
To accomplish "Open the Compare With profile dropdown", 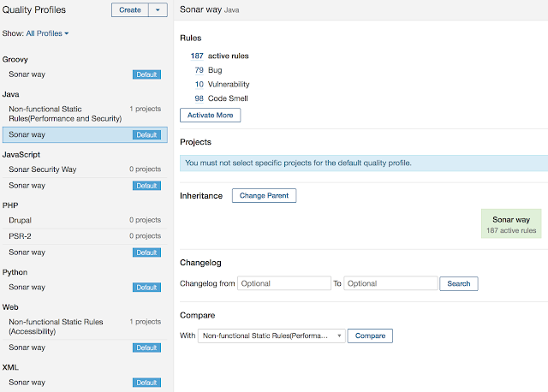I will pyautogui.click(x=271, y=336).
